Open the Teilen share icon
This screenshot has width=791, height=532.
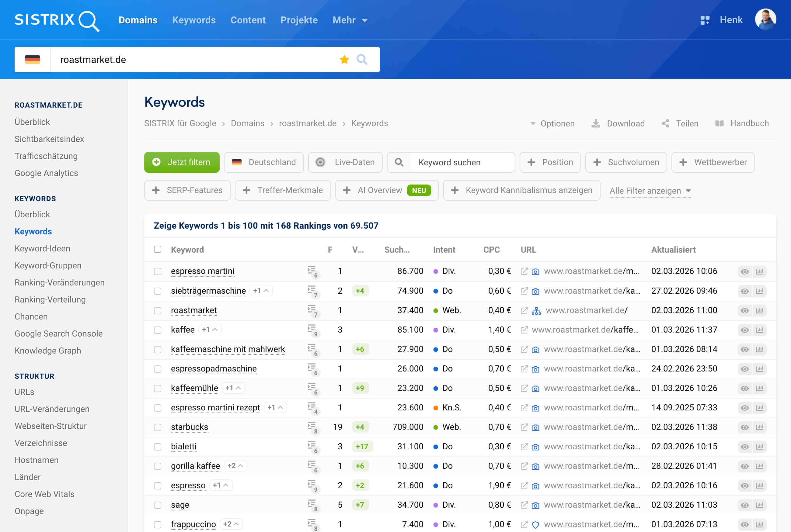pos(665,123)
